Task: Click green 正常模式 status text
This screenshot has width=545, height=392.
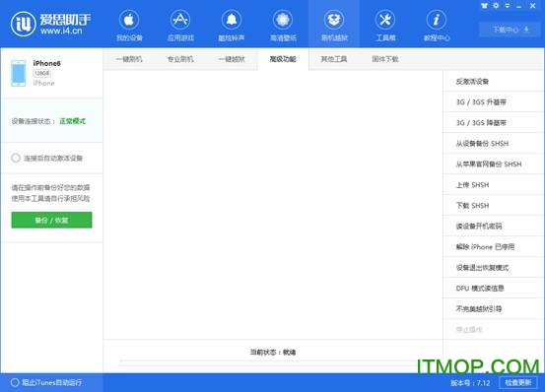Action: coord(72,121)
